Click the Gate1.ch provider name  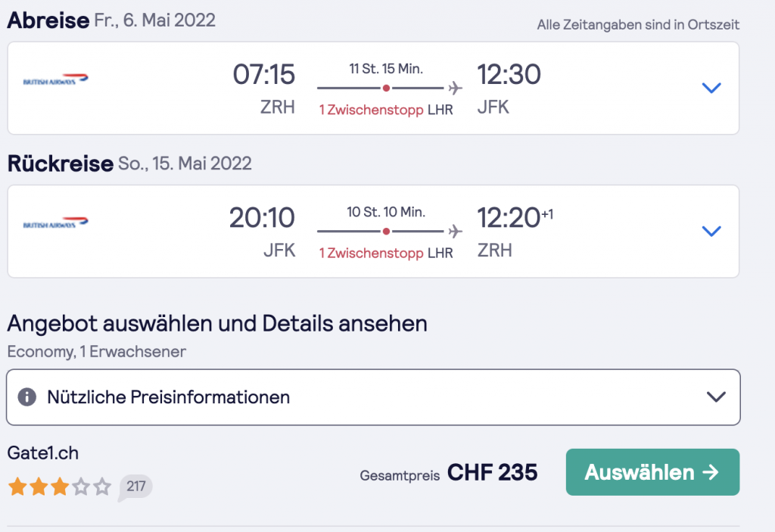point(43,453)
